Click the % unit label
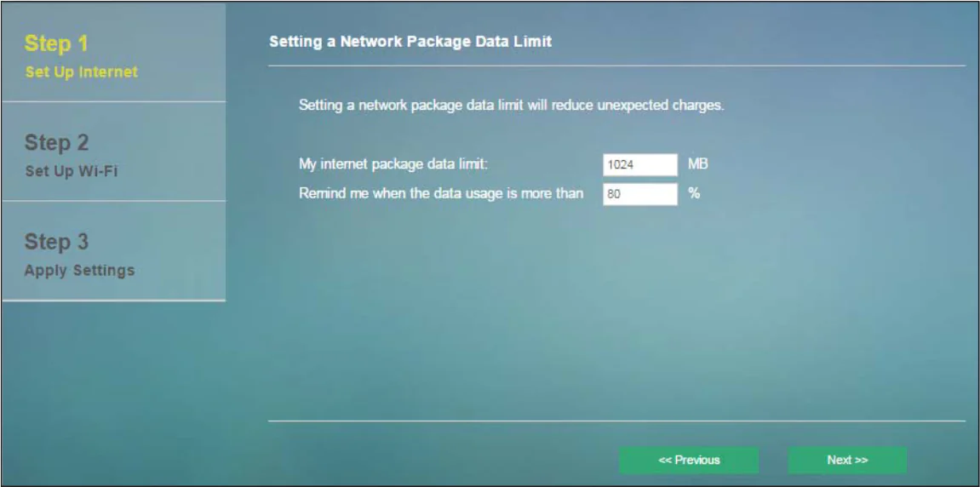 (x=694, y=193)
